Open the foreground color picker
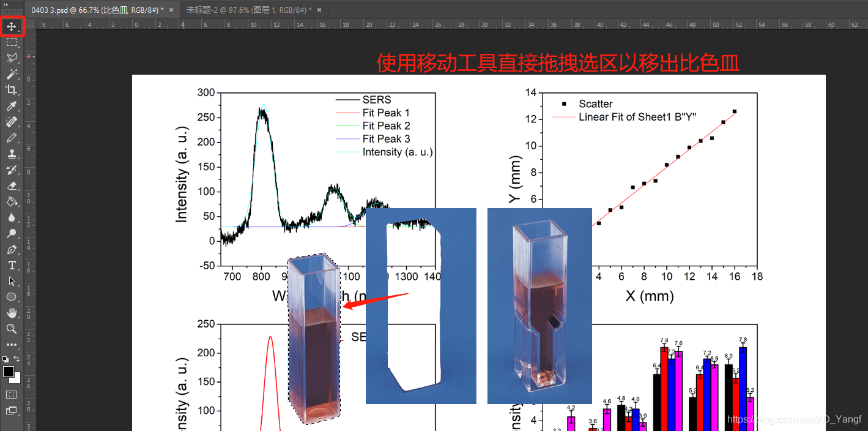This screenshot has width=868, height=431. 8,372
